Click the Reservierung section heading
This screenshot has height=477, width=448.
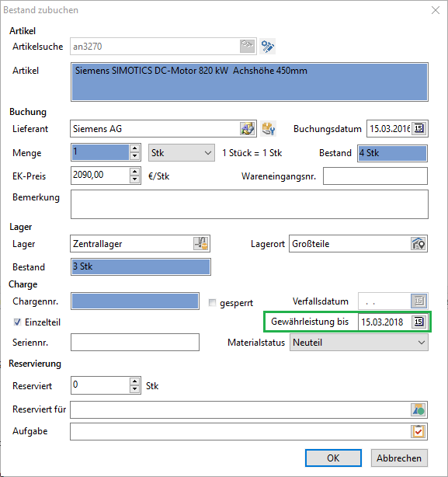pos(35,364)
